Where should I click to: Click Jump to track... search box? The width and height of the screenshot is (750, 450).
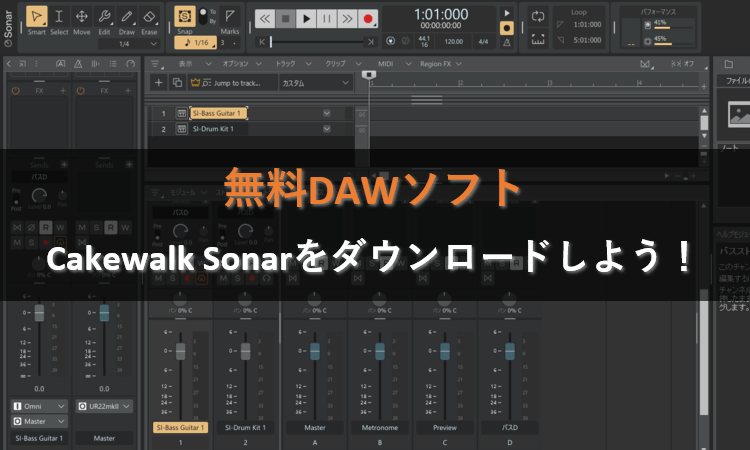tap(232, 83)
